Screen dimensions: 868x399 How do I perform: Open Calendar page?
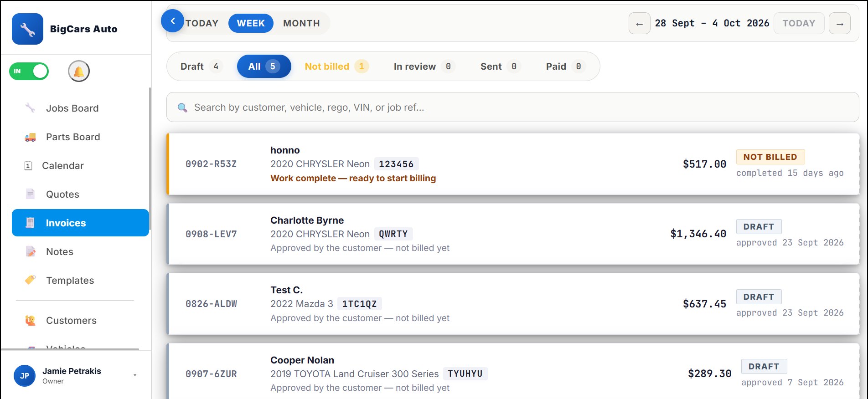[x=80, y=166]
